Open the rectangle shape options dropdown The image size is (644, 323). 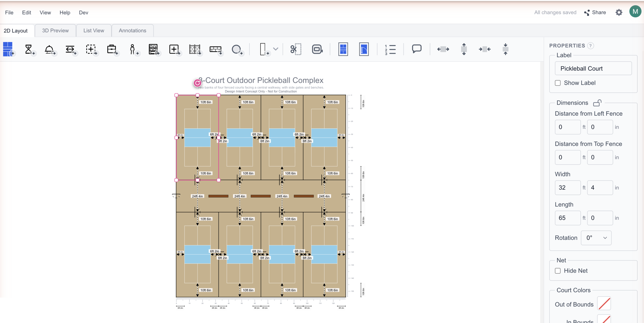pyautogui.click(x=276, y=49)
